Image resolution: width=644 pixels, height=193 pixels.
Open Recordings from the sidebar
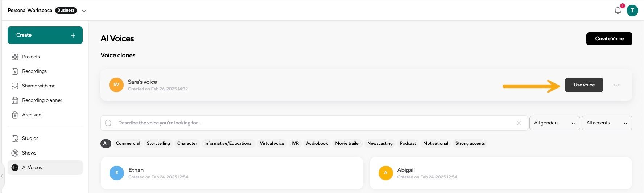click(x=34, y=71)
